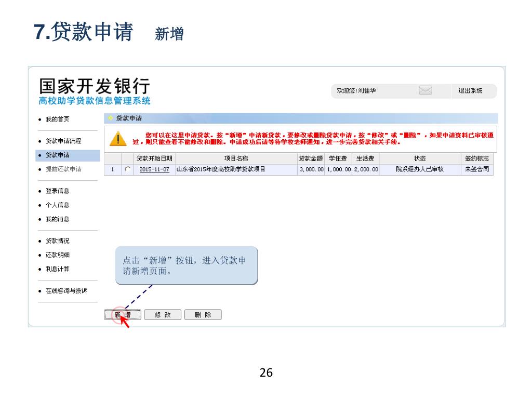Open 提前还款申请 sidebar item
This screenshot has width=532, height=399.
click(x=63, y=169)
